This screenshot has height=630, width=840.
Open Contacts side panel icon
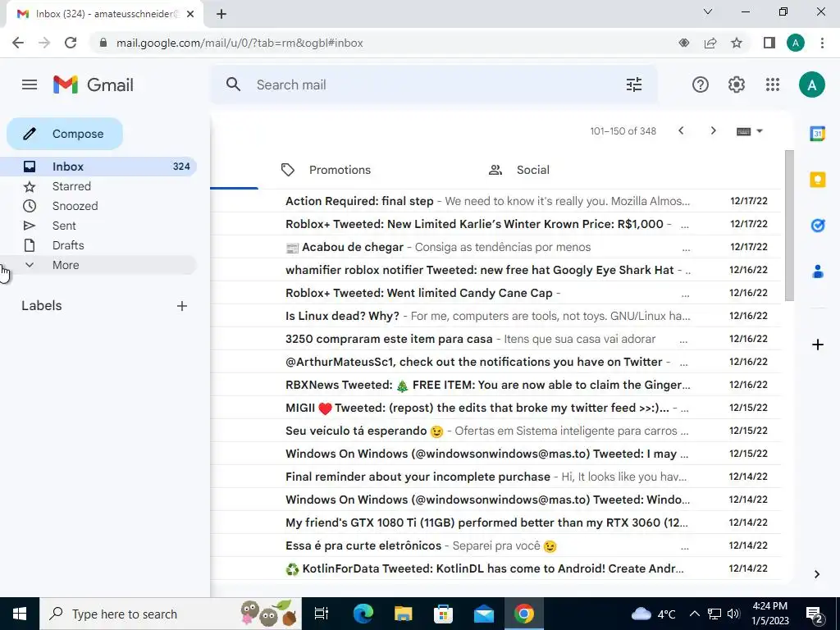818,272
